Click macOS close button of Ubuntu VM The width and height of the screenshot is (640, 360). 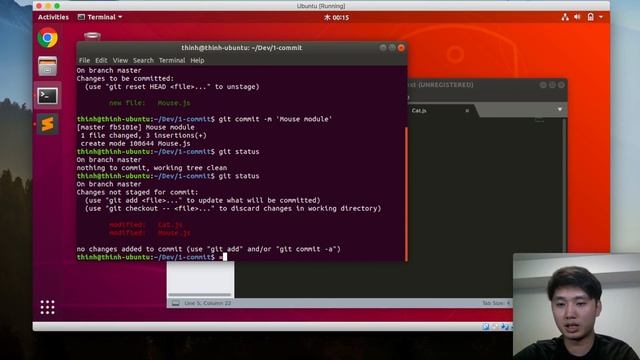pos(39,6)
